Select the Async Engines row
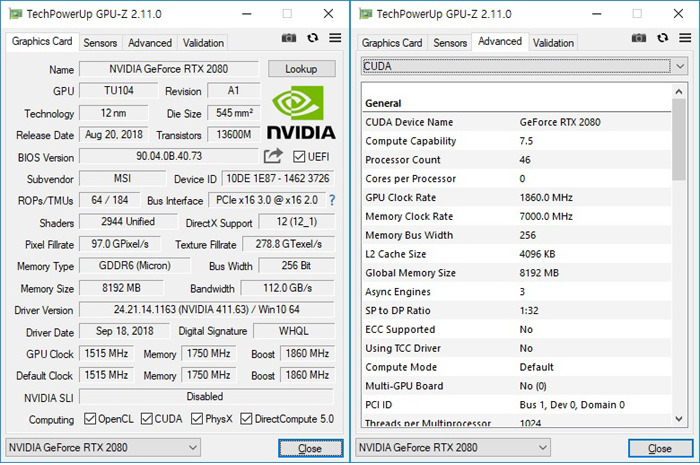 [516, 292]
